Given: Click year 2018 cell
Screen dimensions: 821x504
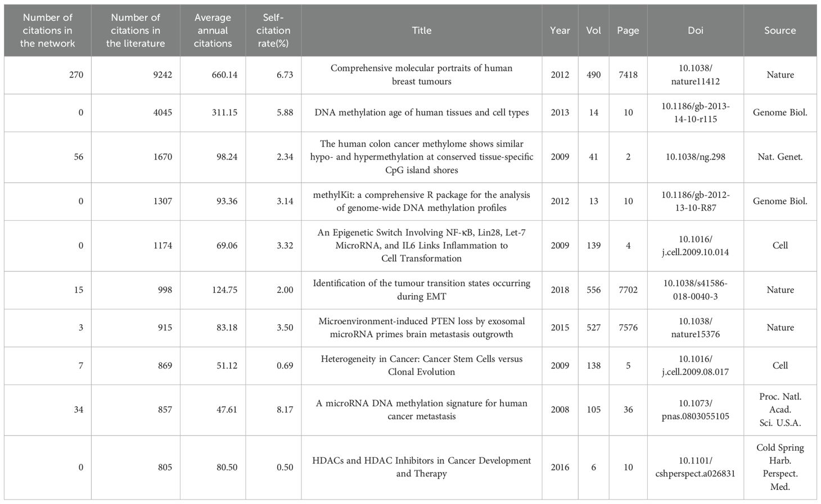Looking at the screenshot, I should click(560, 290).
